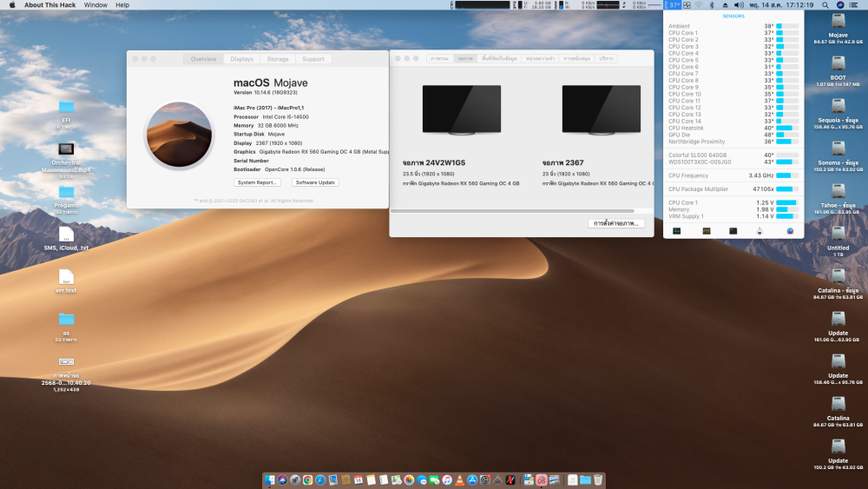Click the Colorful SL500 640GB row

click(733, 155)
